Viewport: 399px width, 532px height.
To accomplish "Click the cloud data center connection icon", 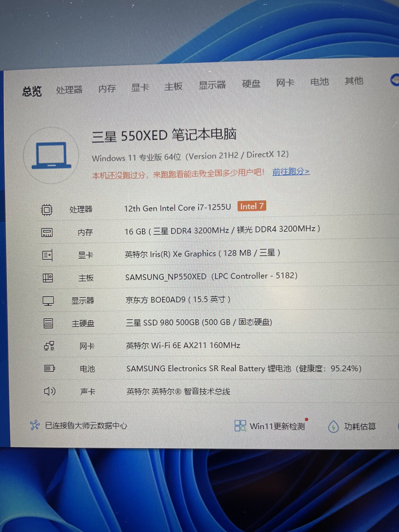I will click(x=35, y=425).
